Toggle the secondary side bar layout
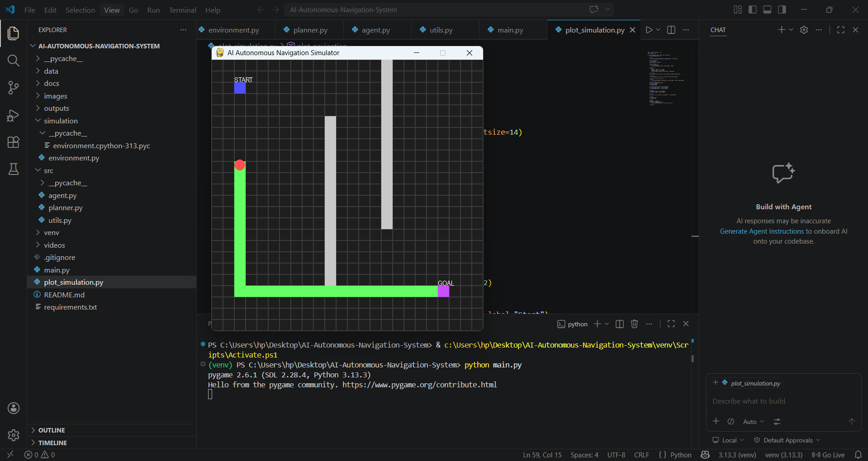Screen dimensions: 868x461 [x=782, y=9]
